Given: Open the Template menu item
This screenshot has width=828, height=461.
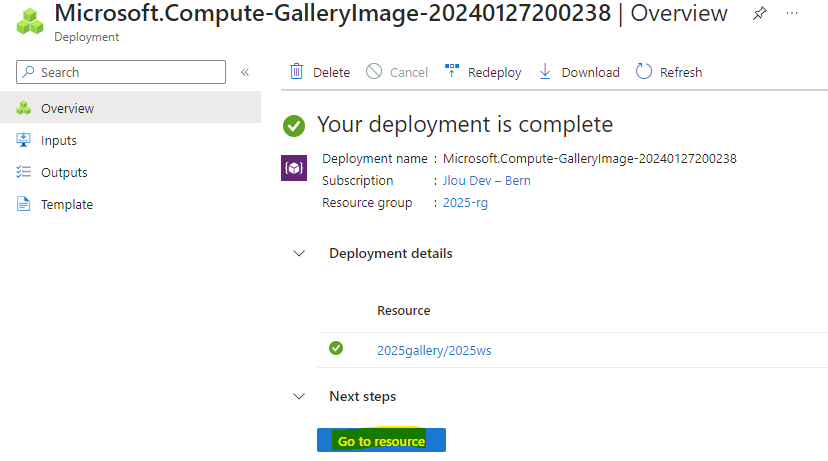Looking at the screenshot, I should [130, 204].
